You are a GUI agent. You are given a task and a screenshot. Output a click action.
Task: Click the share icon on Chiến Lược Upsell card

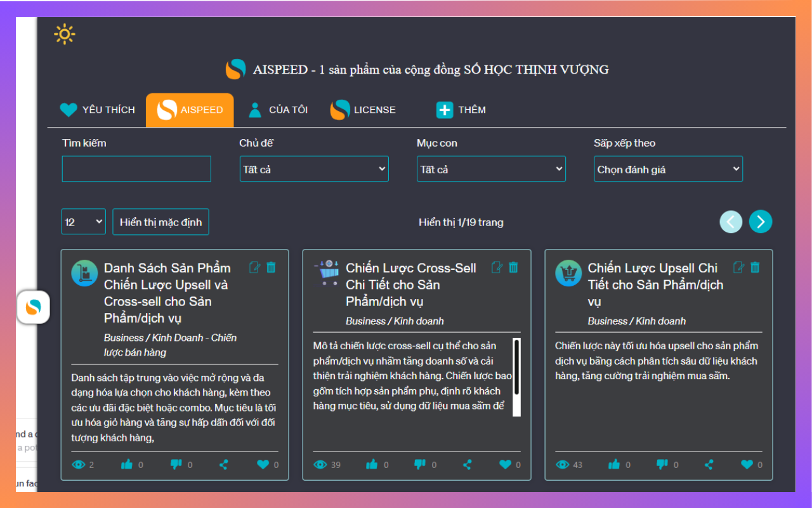pyautogui.click(x=709, y=464)
